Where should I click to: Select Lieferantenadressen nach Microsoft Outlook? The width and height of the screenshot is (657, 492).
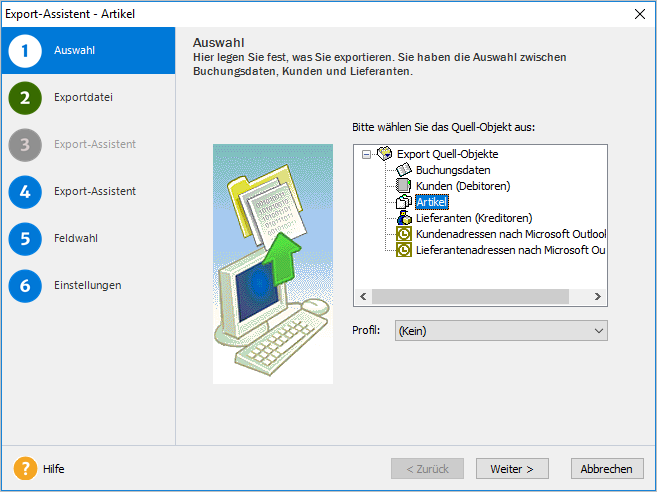(510, 250)
